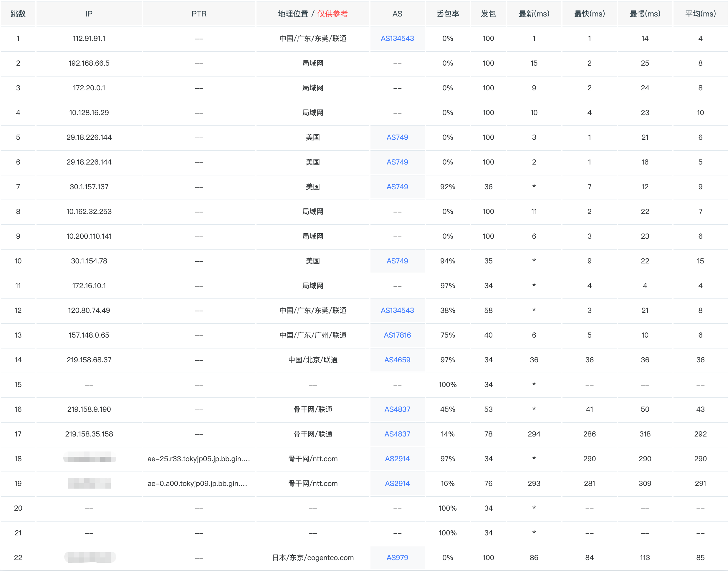
Task: Click the 平均(ms) column header
Action: (700, 14)
